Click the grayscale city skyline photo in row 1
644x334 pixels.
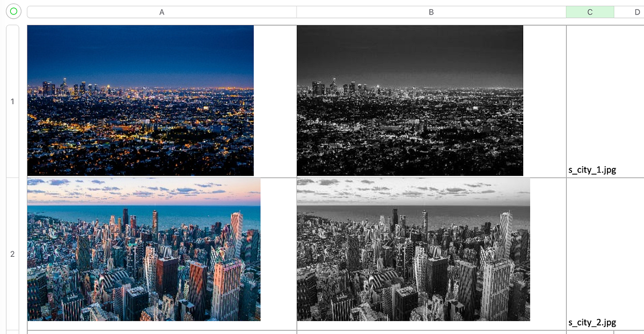(409, 100)
